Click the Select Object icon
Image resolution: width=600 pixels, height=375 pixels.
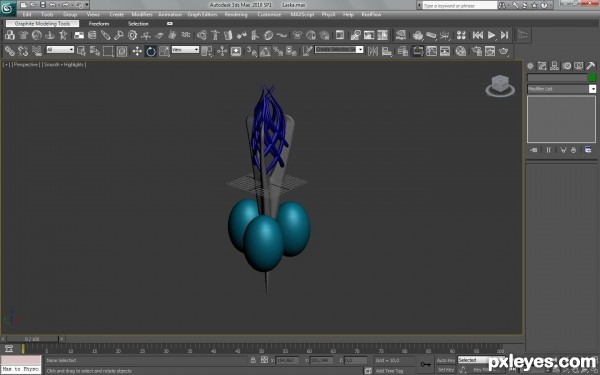click(x=81, y=51)
